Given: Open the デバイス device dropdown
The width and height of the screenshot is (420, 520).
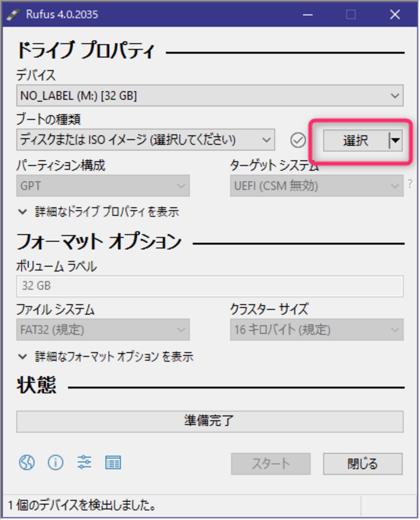Looking at the screenshot, I should 210,96.
